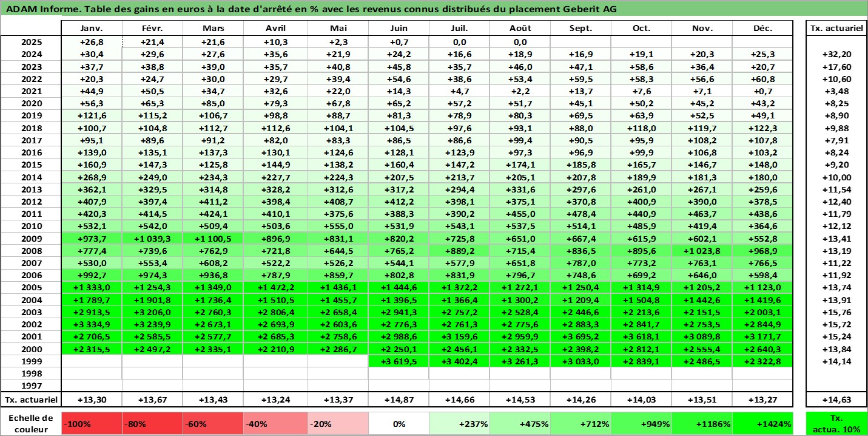Select the 1997 year row label
Screen dimensions: 868x436
31,385
